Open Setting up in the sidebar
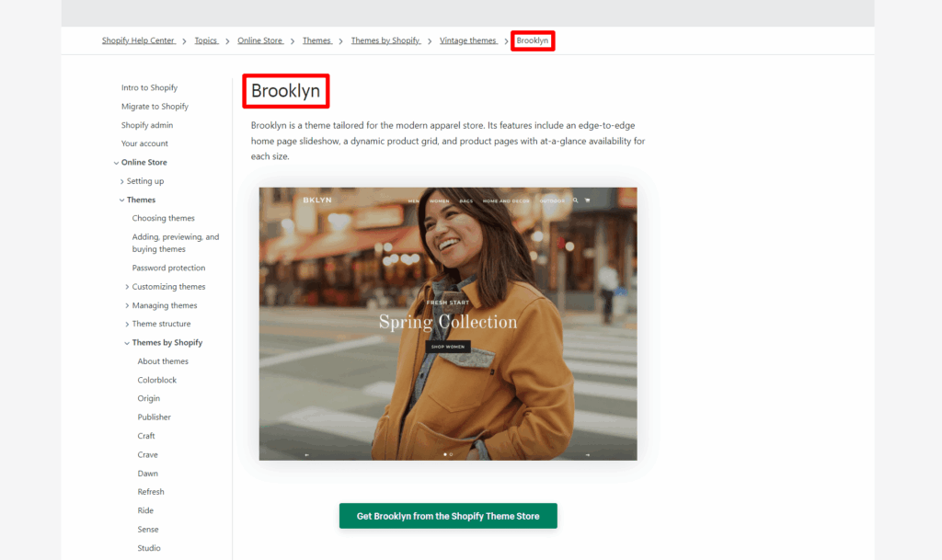Screen dimensions: 942x560 click(x=145, y=180)
